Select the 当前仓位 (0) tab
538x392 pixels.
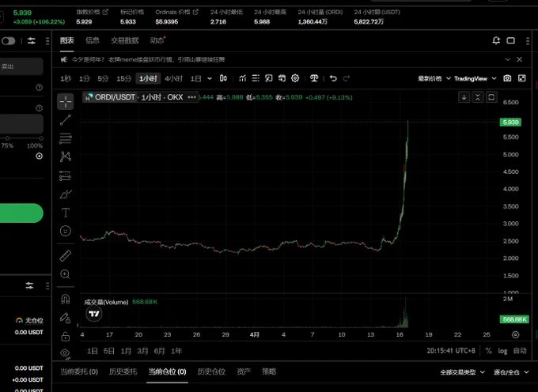pyautogui.click(x=167, y=371)
